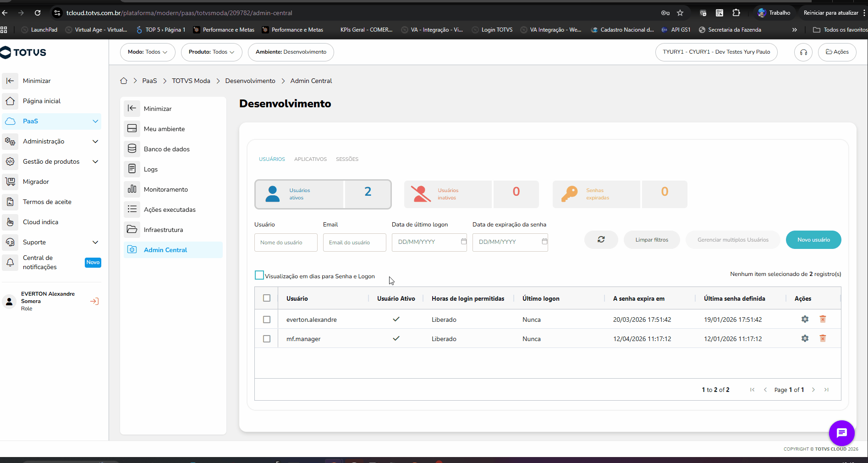The image size is (868, 463).
Task: Enable Visualização em dias para Senha e Logon
Action: pos(259,275)
